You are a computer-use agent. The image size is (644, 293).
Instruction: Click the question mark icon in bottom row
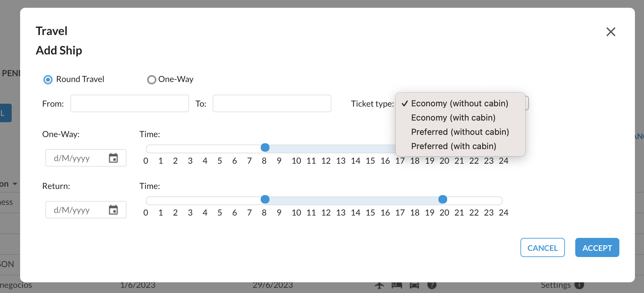(432, 285)
